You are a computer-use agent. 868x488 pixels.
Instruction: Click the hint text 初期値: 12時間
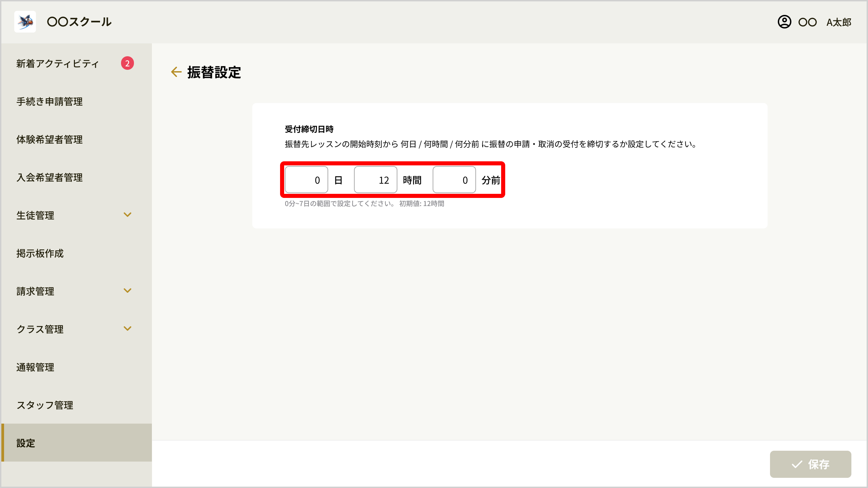[421, 204]
